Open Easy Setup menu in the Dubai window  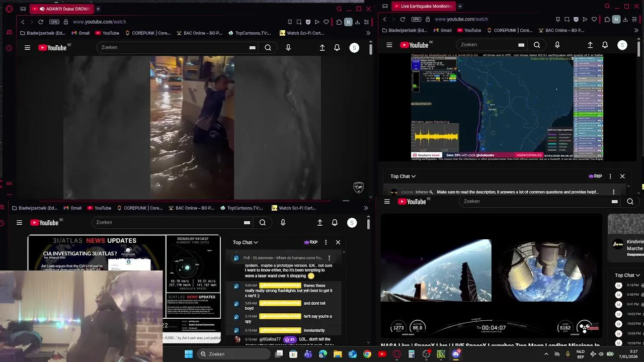click(366, 22)
